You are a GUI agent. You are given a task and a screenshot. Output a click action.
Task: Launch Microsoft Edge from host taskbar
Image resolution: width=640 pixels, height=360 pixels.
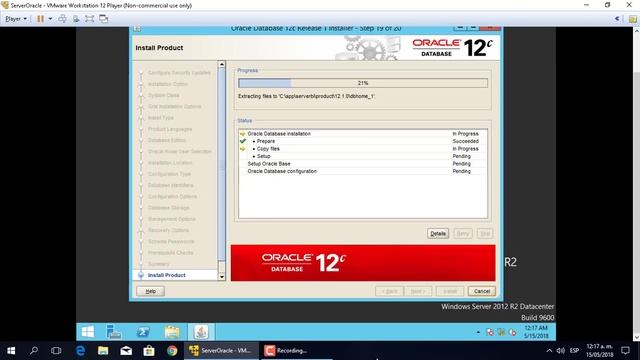[80, 351]
